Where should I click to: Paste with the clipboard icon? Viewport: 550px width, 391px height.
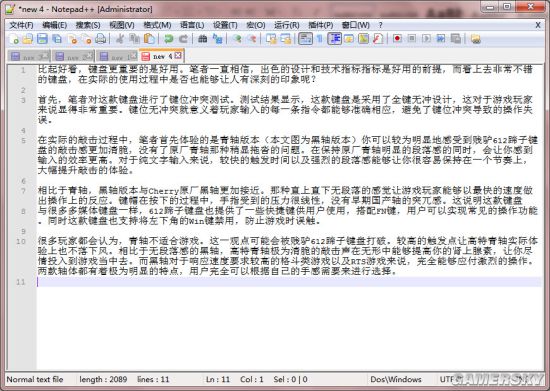149,39
